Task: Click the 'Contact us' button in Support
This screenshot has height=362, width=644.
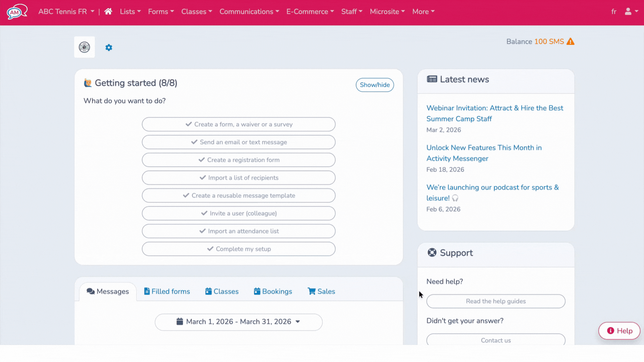Action: coord(496,340)
